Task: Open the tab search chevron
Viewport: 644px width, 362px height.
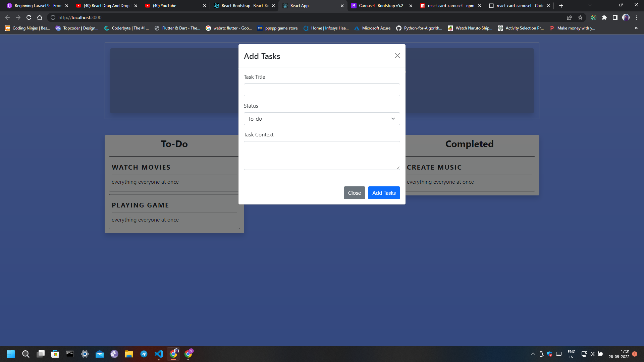Action: 590,5
